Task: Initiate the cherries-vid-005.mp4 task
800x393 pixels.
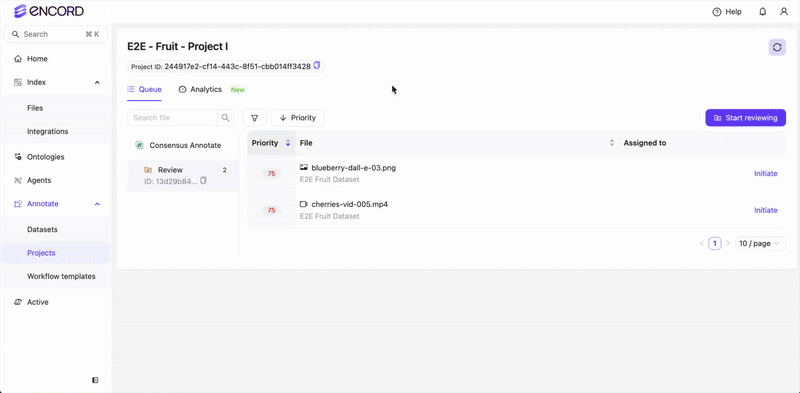Action: point(766,210)
